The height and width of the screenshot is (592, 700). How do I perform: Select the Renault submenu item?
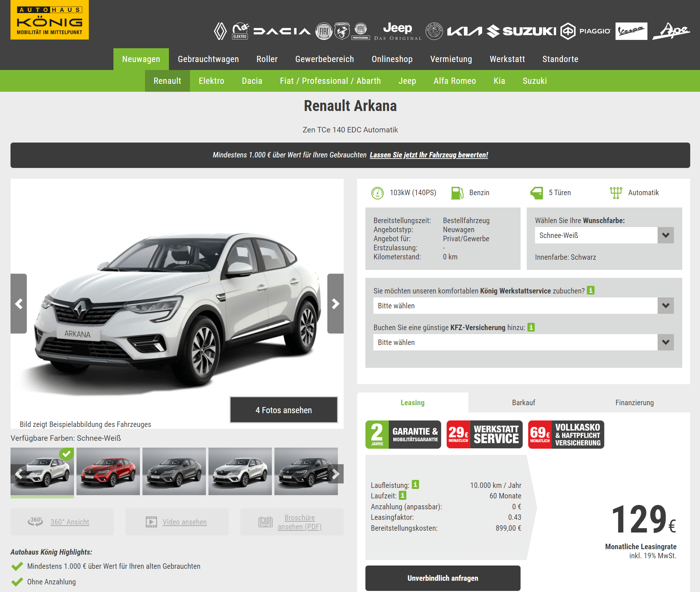pyautogui.click(x=167, y=81)
